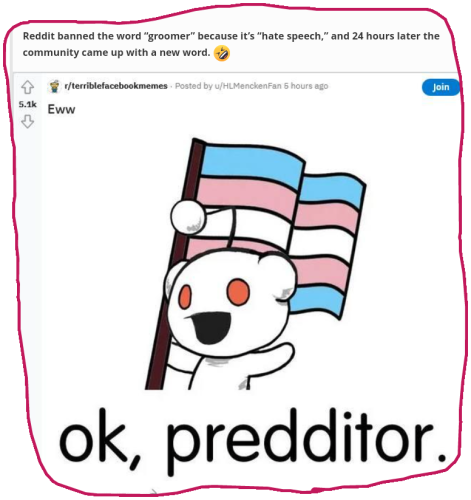Downvote the "Eww" post
This screenshot has height=500, width=471.
27,121
